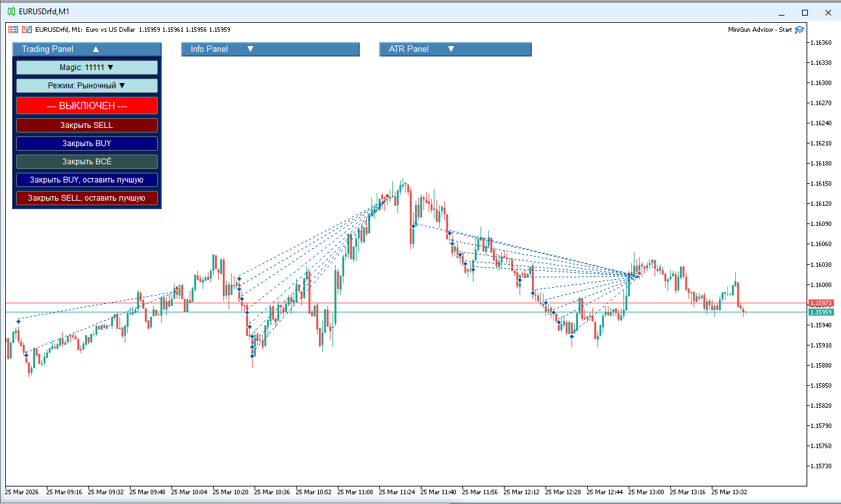Select the red 1.15973 price label
Image resolution: width=841 pixels, height=504 pixels.
(822, 303)
